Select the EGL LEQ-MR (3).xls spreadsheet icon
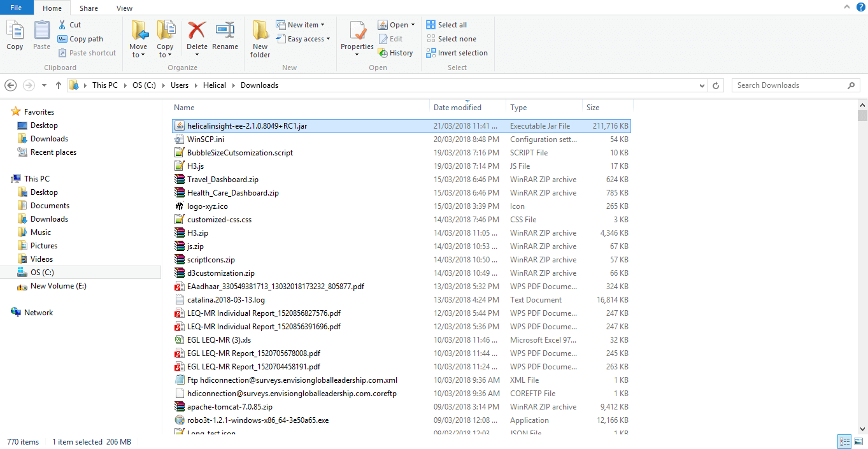Screen dimensions: 868x449 [x=180, y=340]
